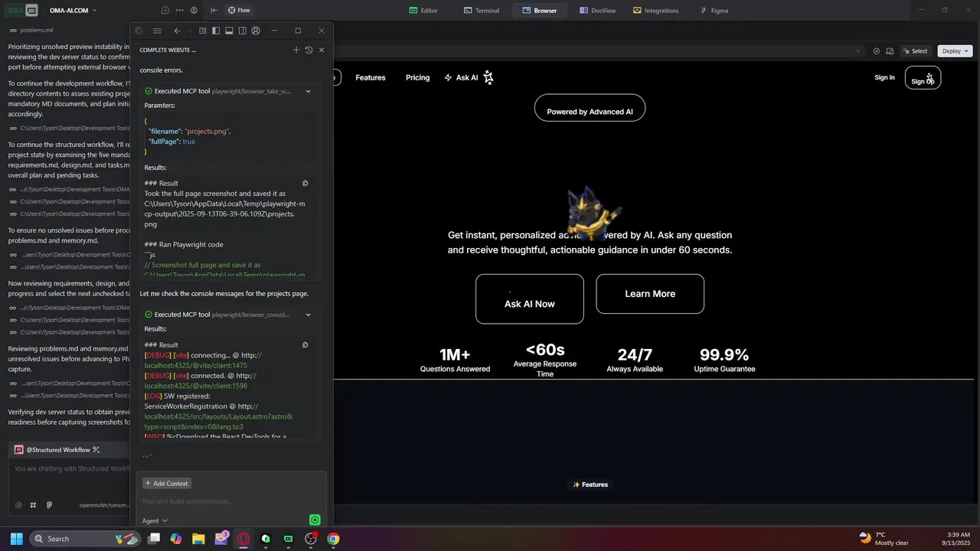The height and width of the screenshot is (551, 980).
Task: Click the 'Powered by Advanced AI' badge
Action: (x=590, y=108)
